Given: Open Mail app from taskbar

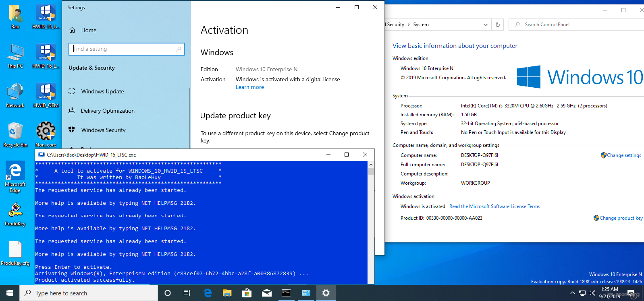Looking at the screenshot, I should (266, 293).
